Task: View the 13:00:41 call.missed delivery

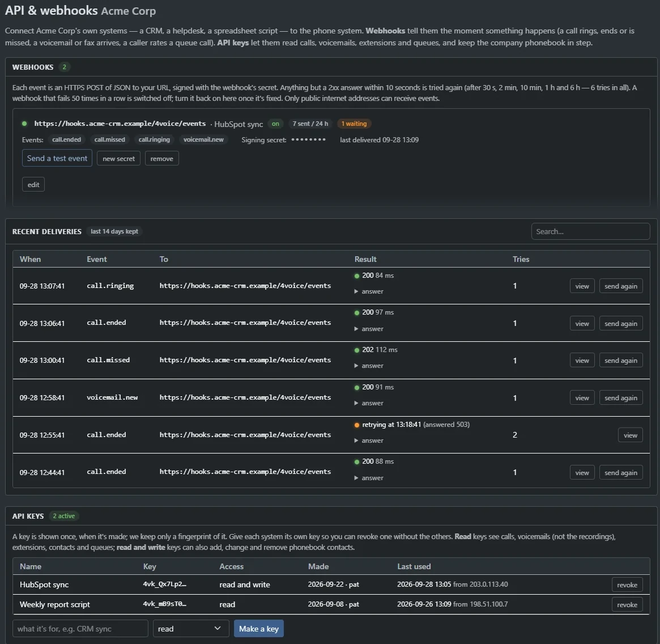Action: point(582,360)
